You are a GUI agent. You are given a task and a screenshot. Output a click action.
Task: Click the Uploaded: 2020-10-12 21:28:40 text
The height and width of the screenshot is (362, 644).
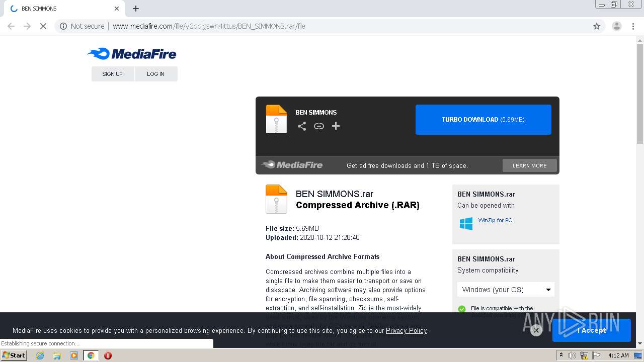[x=312, y=237]
